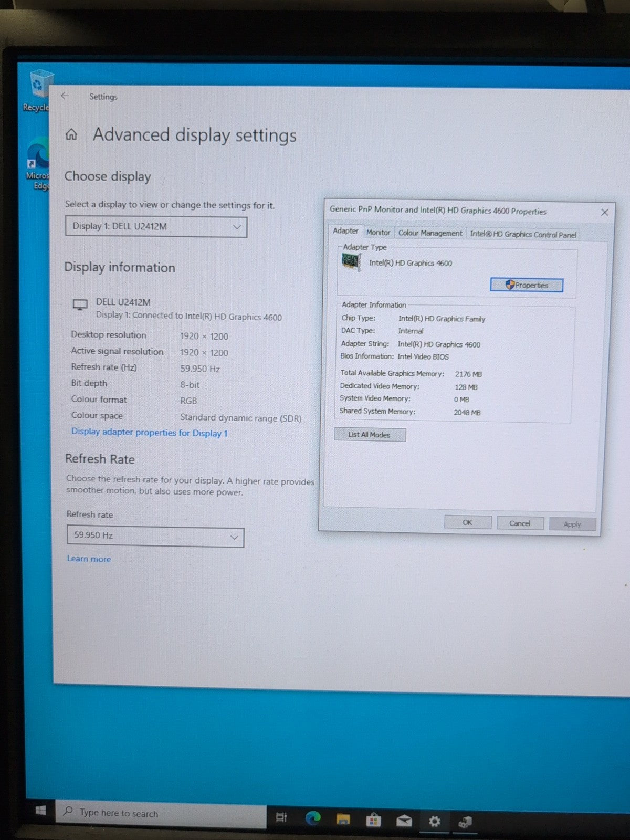This screenshot has width=630, height=840.
Task: Click the DAC Type Internal value
Action: point(411,331)
